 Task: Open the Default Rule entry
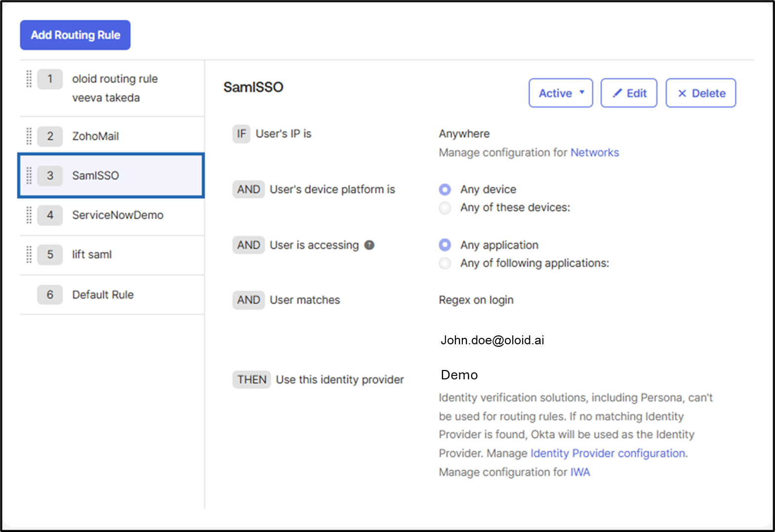pyautogui.click(x=112, y=295)
